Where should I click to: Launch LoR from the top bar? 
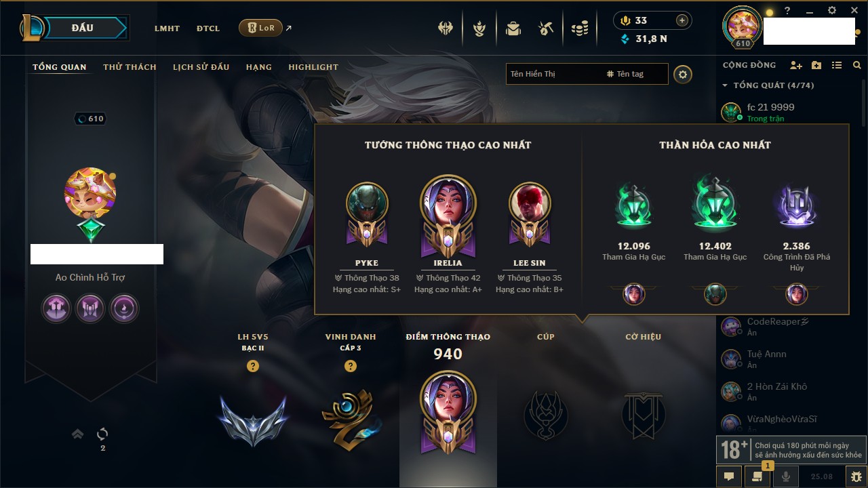[x=261, y=28]
